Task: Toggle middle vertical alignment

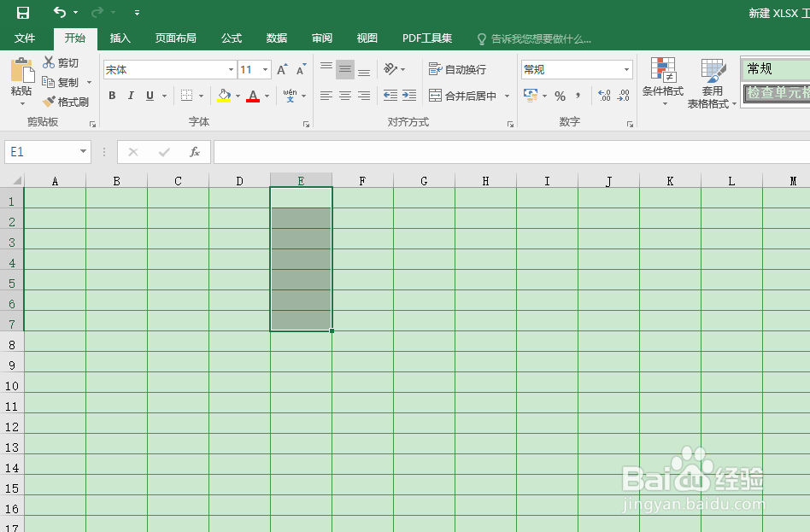Action: pyautogui.click(x=345, y=68)
